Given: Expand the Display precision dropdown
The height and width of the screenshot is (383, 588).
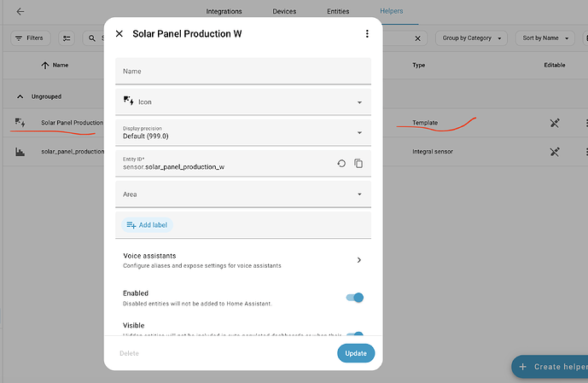Looking at the screenshot, I should point(243,132).
